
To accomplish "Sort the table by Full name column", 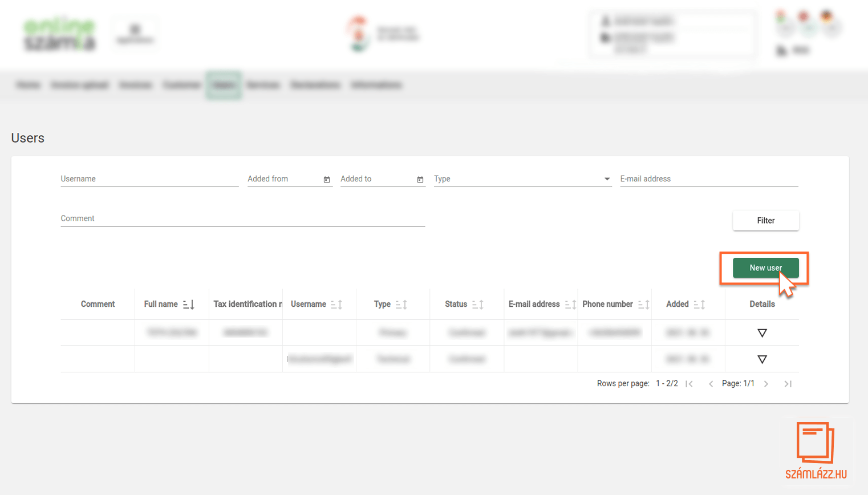I will [189, 305].
